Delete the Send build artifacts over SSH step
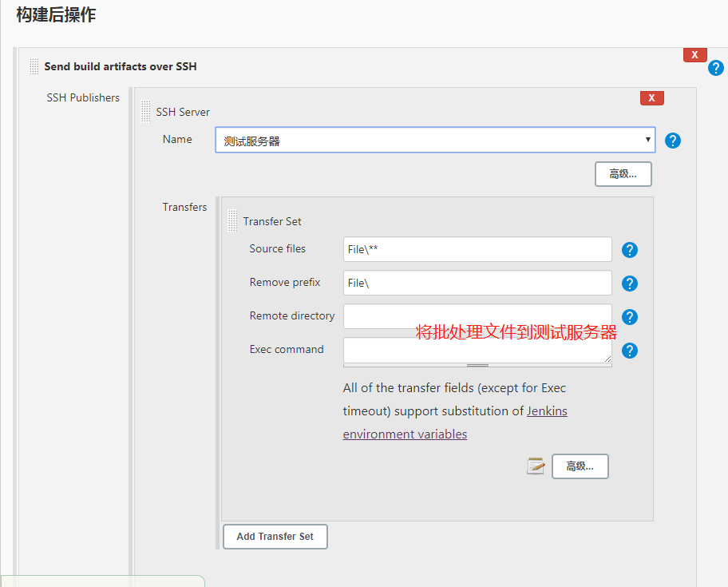Image resolution: width=728 pixels, height=587 pixels. point(694,54)
